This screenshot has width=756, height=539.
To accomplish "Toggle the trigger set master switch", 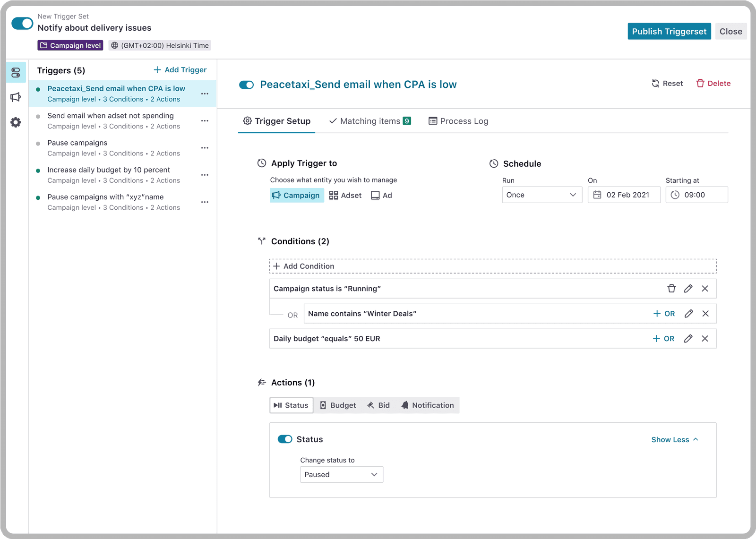I will coord(22,23).
